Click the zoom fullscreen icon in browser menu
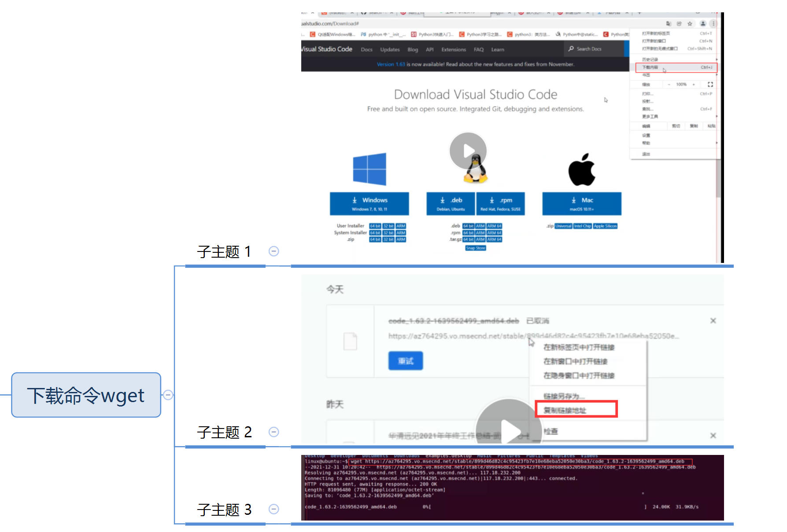Image resolution: width=787 pixels, height=532 pixels. click(710, 84)
